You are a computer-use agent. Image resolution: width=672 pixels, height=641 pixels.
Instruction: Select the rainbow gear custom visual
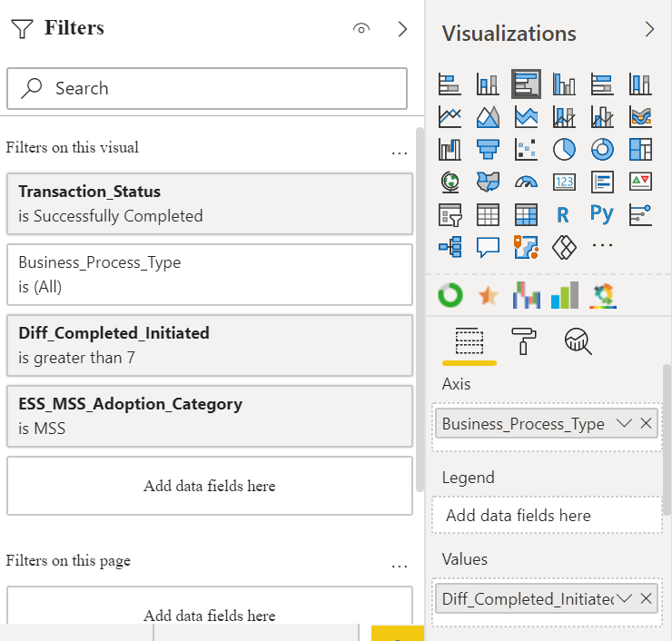point(603,296)
